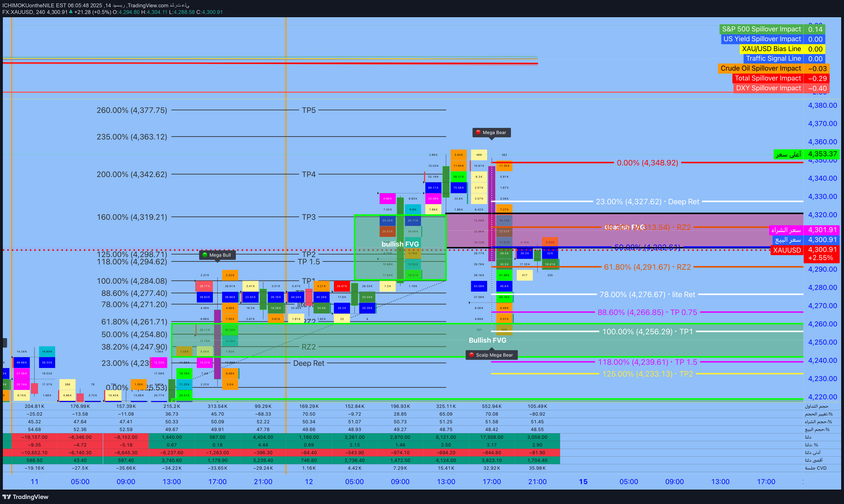Click the TP5 260.00% Fibonacci level label
Viewport: 844px width, 504px height.
pos(132,110)
